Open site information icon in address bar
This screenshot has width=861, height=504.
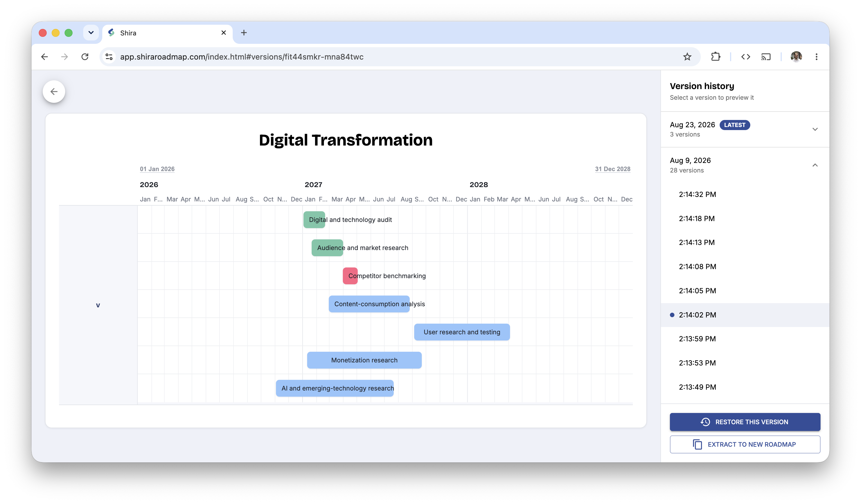[109, 57]
